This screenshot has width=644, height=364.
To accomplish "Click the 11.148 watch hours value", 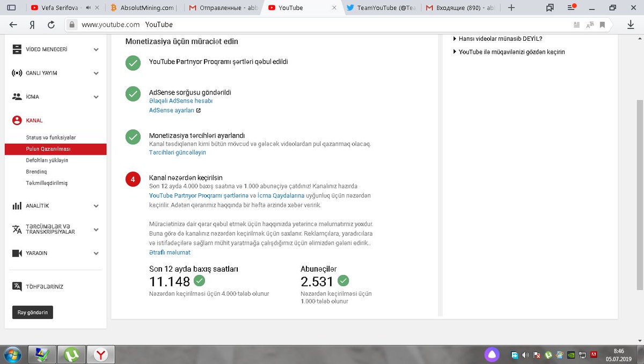I will click(x=170, y=281).
